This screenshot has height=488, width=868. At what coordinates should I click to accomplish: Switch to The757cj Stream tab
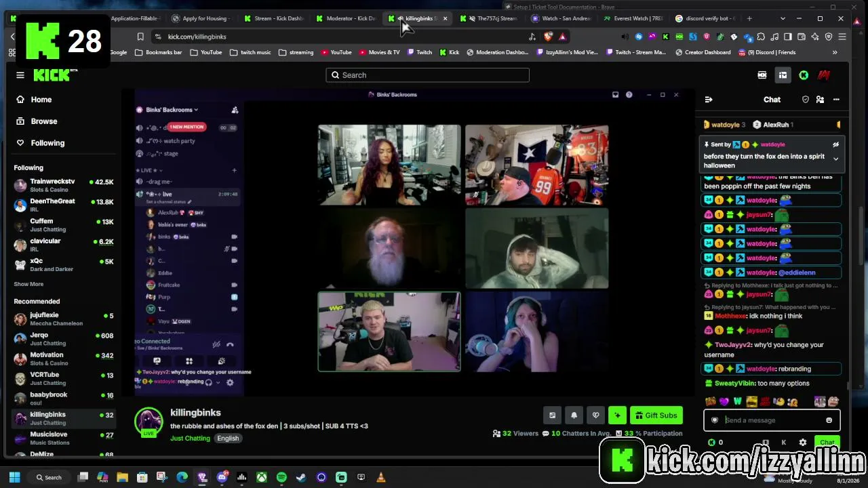(x=490, y=18)
